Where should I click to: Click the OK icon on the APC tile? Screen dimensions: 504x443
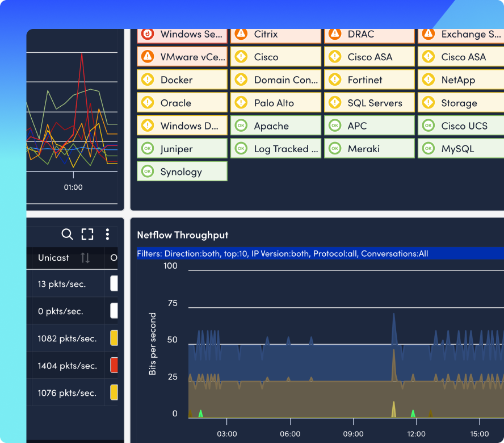tap(335, 126)
